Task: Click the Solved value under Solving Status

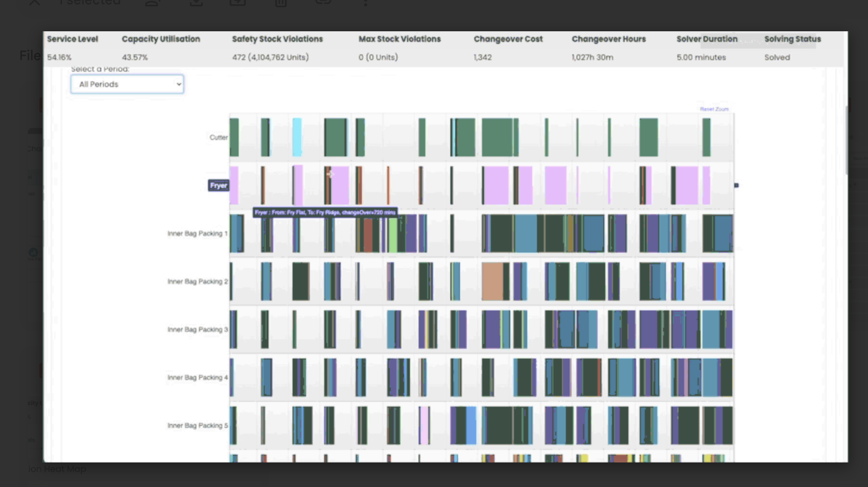Action: (777, 57)
